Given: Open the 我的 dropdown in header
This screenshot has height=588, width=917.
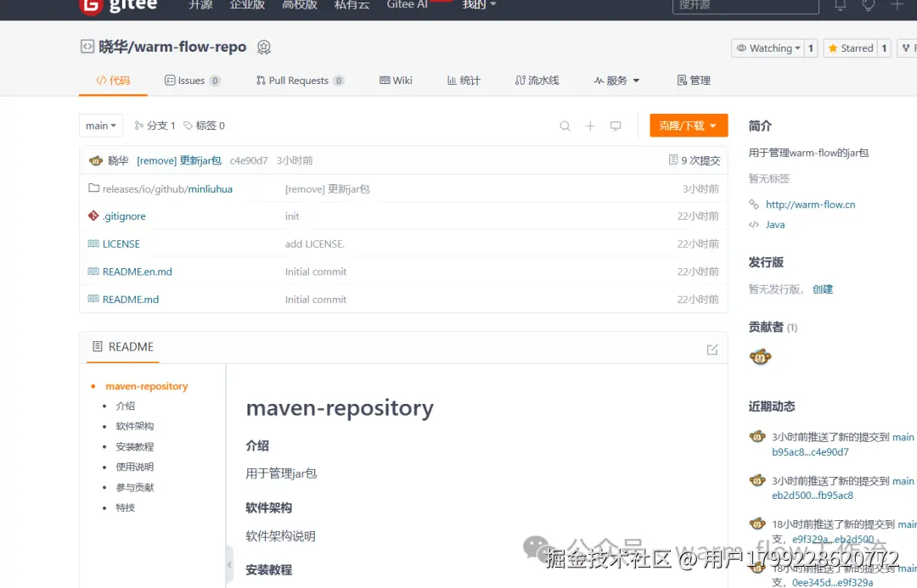Looking at the screenshot, I should 479,5.
